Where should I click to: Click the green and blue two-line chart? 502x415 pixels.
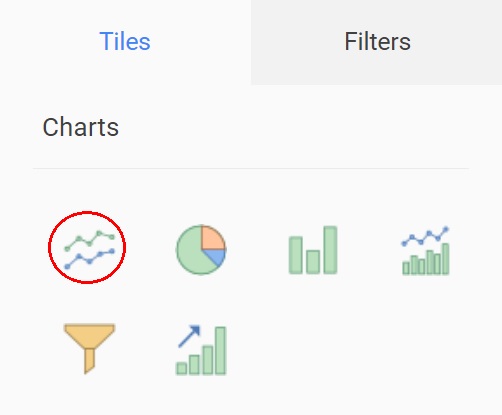(89, 250)
